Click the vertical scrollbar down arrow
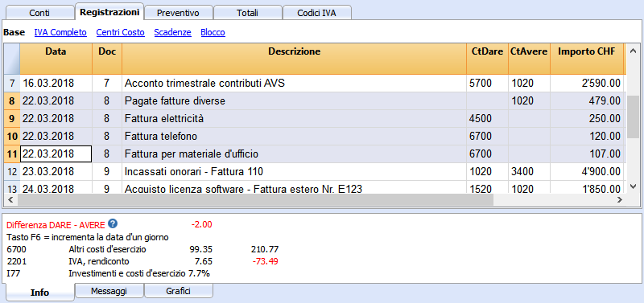Image resolution: width=644 pixels, height=303 pixels. 633,186
